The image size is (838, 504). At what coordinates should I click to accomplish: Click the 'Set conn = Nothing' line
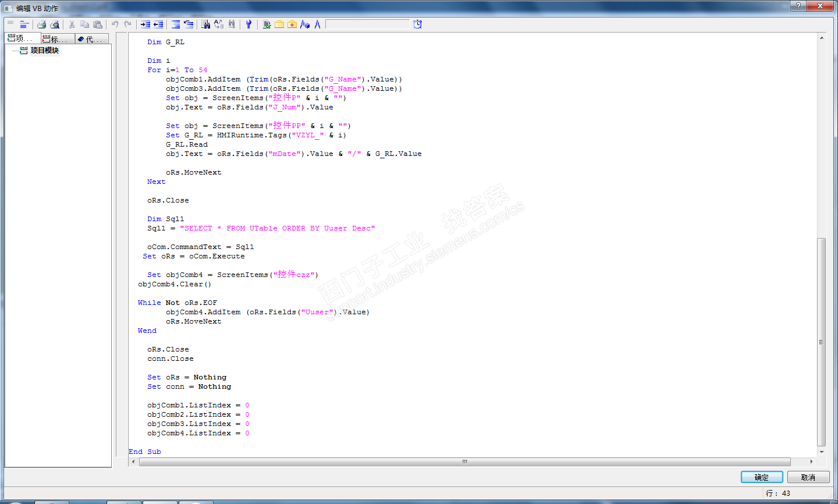click(189, 386)
